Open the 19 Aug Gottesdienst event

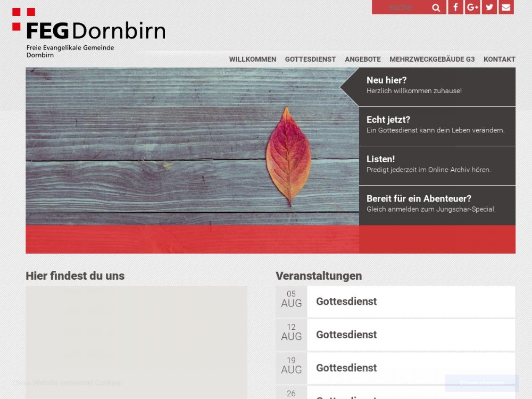(x=346, y=368)
